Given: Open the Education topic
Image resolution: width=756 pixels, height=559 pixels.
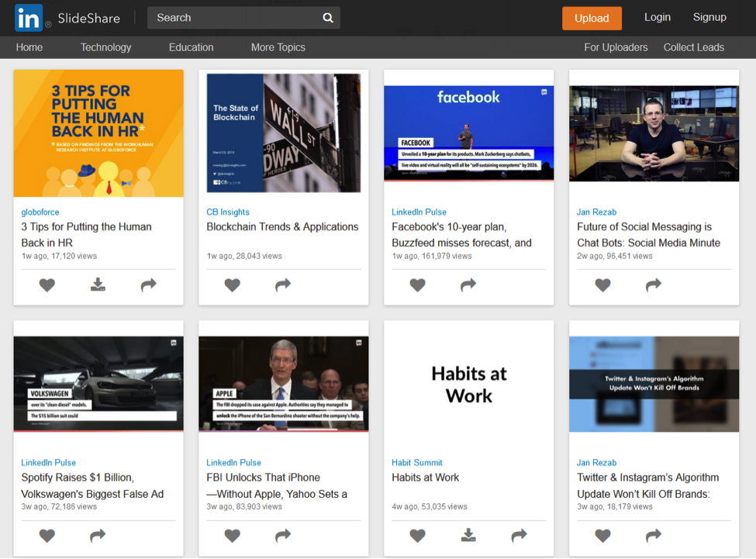Looking at the screenshot, I should 191,47.
